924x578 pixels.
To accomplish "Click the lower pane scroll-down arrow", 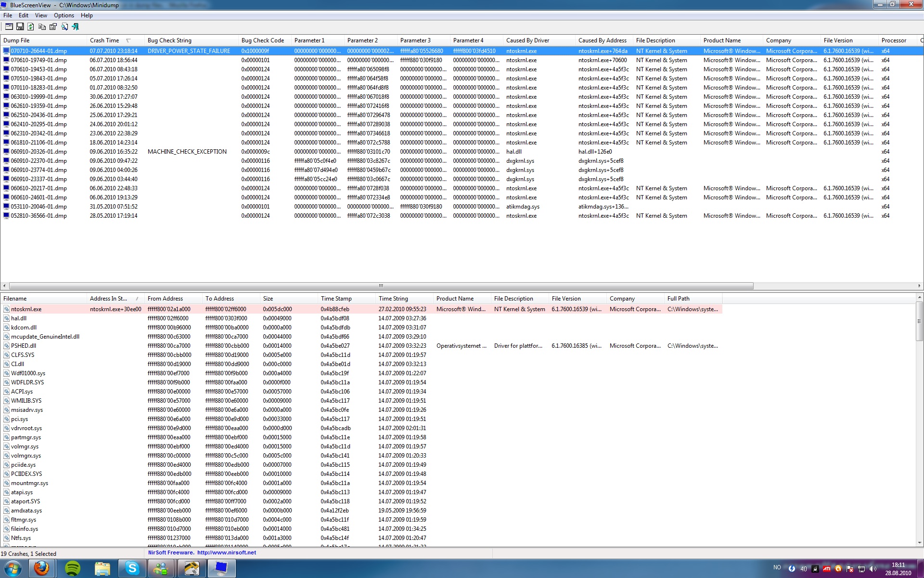I will [920, 543].
